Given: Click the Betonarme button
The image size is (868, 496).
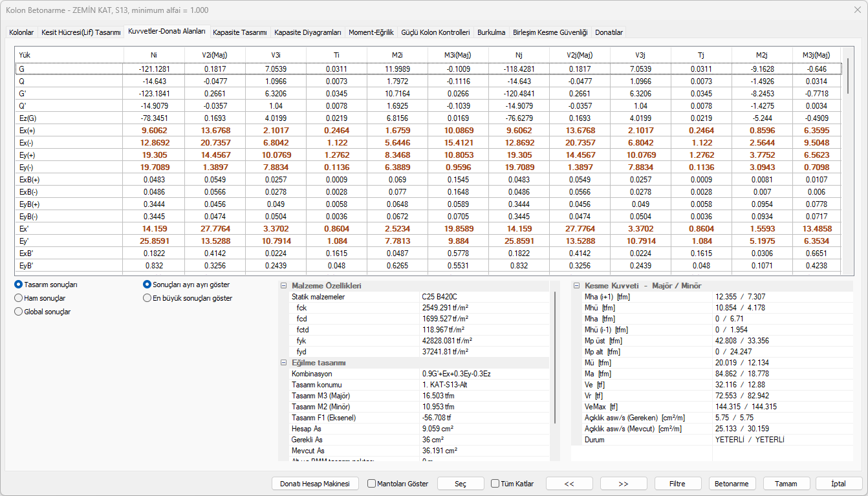Looking at the screenshot, I should (x=732, y=484).
